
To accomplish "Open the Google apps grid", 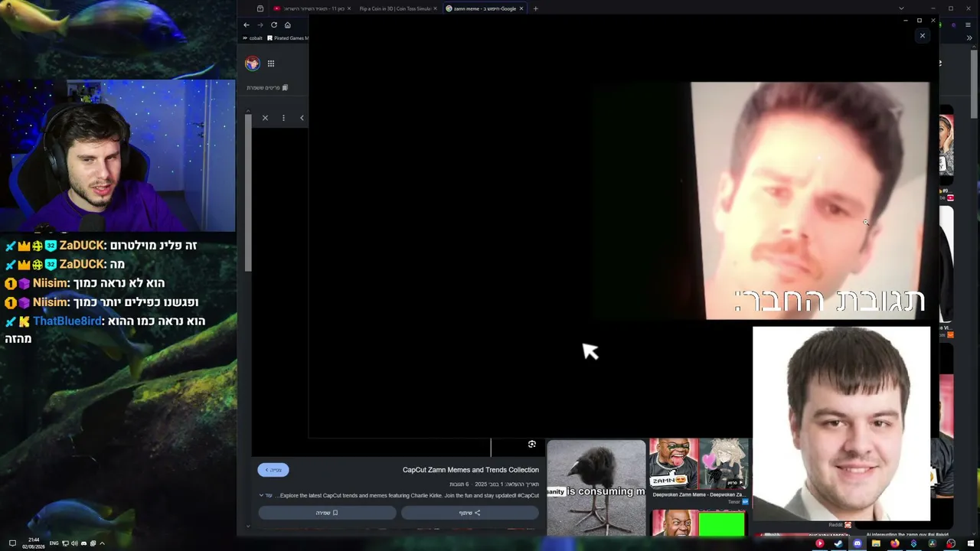I will click(x=271, y=64).
